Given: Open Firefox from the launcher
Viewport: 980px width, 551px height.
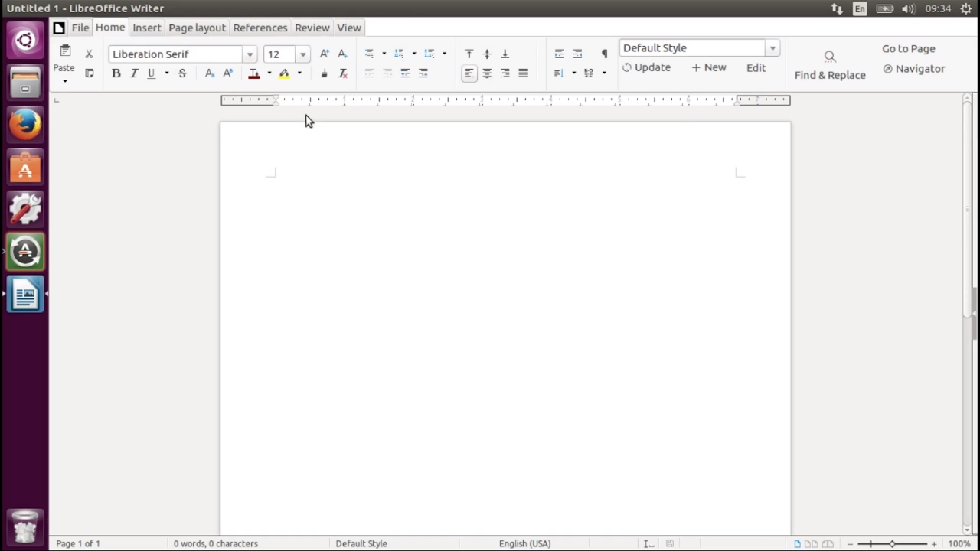Looking at the screenshot, I should pos(25,124).
